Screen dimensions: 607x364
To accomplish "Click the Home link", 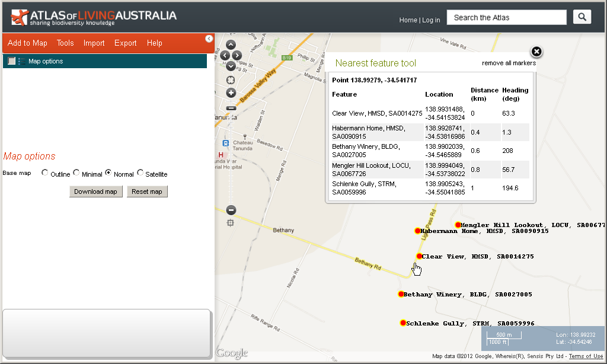I will (408, 20).
